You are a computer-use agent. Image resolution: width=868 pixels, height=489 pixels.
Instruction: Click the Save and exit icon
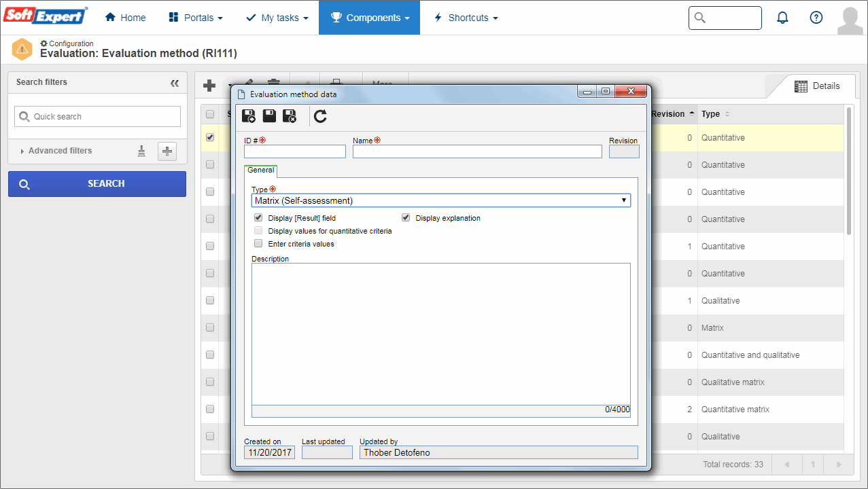coord(290,116)
